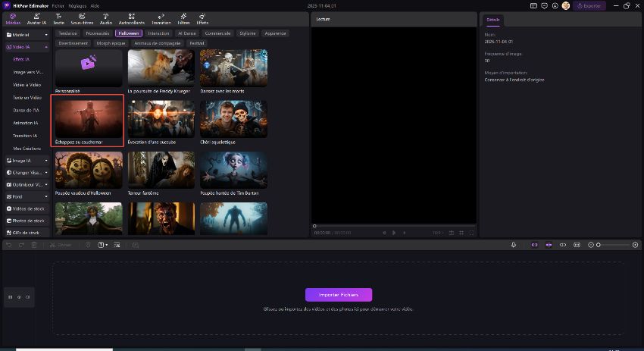Toggle timeline track visibility eye icon
The width and height of the screenshot is (644, 351).
click(x=19, y=297)
